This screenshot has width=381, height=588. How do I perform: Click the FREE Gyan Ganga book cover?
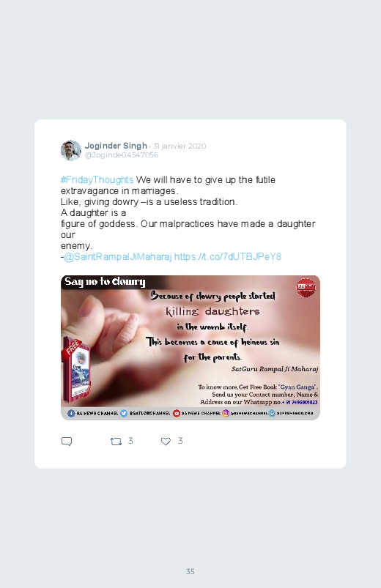coord(77,370)
